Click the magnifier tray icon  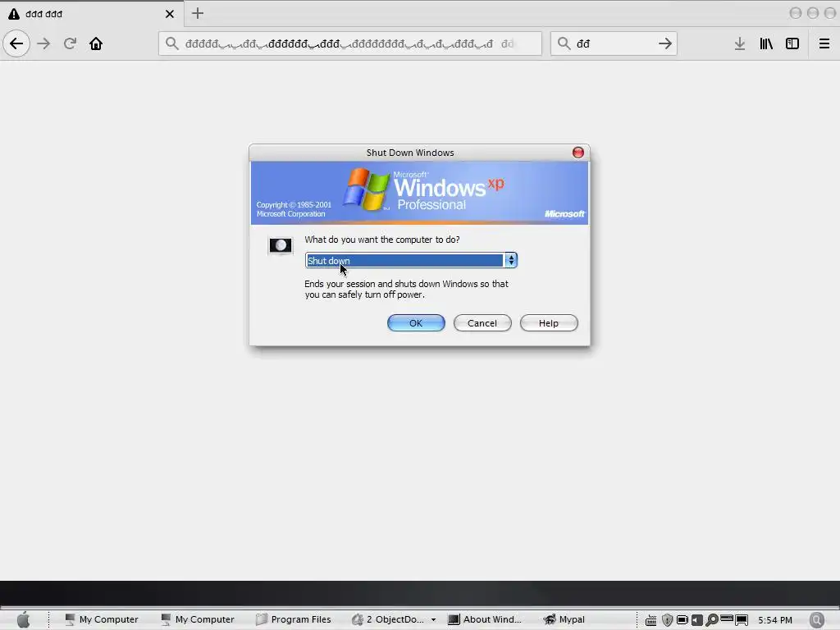[711, 620]
